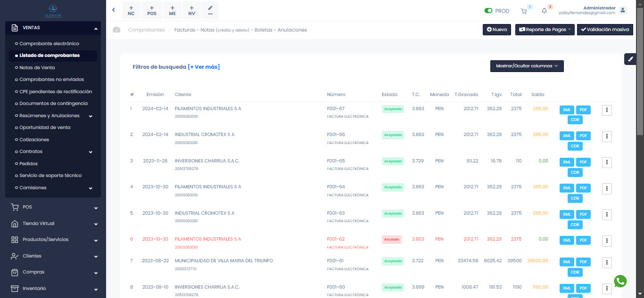Open Mostrar/Ocultar columnas dropdown

tap(527, 66)
